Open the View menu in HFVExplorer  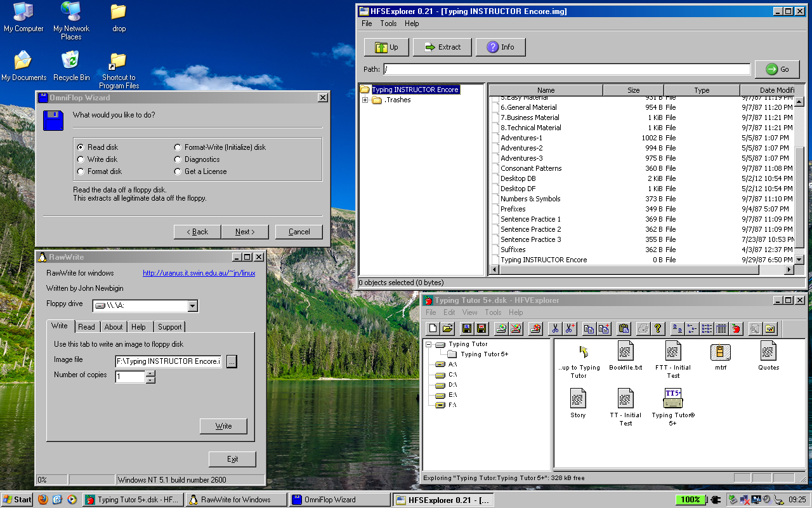pos(470,312)
